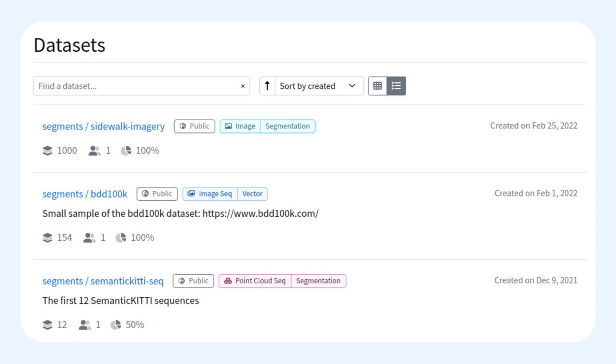This screenshot has height=364, width=616.
Task: Click the 154 samples count
Action: (65, 238)
